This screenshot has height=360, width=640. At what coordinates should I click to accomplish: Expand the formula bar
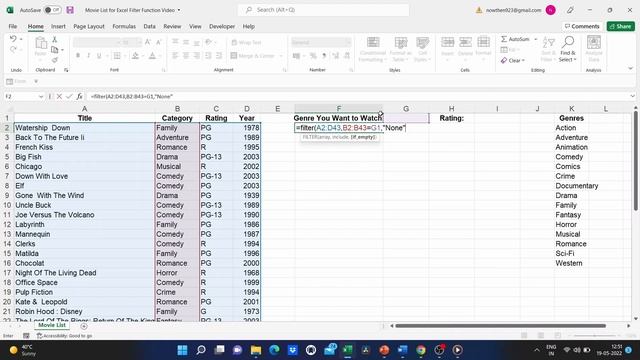click(632, 96)
